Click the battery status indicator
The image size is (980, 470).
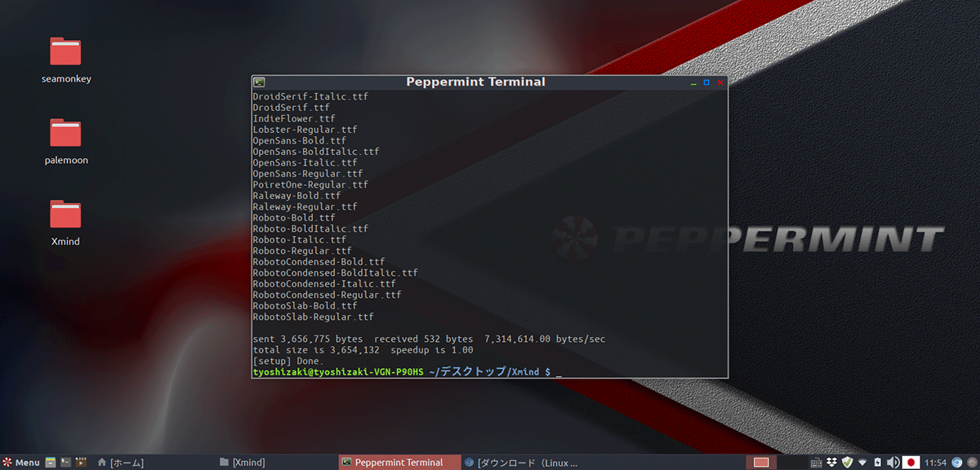877,463
